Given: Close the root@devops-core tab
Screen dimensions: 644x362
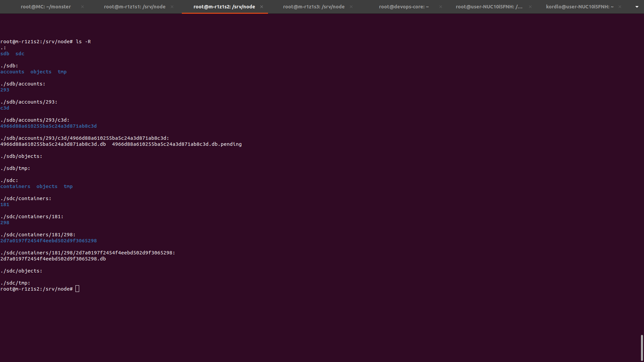Looking at the screenshot, I should [441, 7].
